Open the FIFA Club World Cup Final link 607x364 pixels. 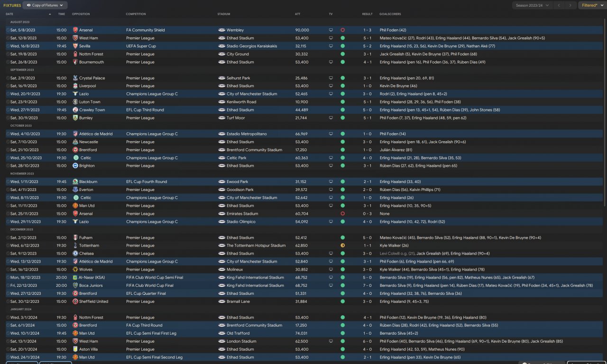[150, 286]
